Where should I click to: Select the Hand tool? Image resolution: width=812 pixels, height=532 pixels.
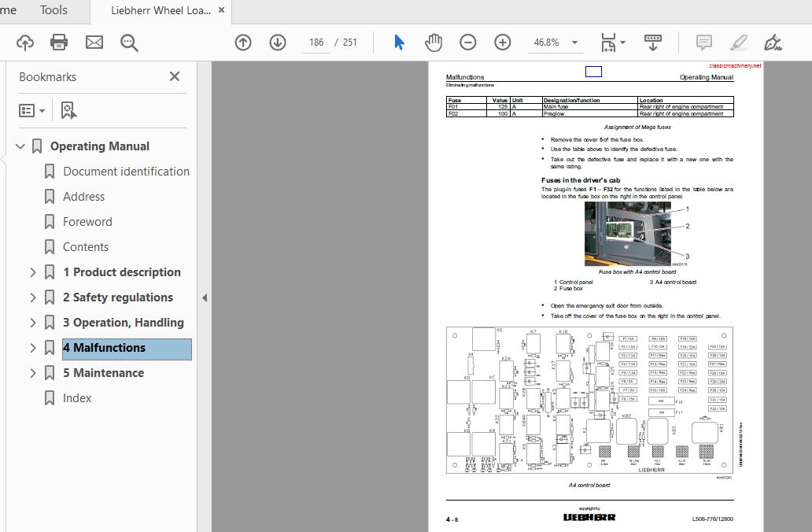point(434,42)
